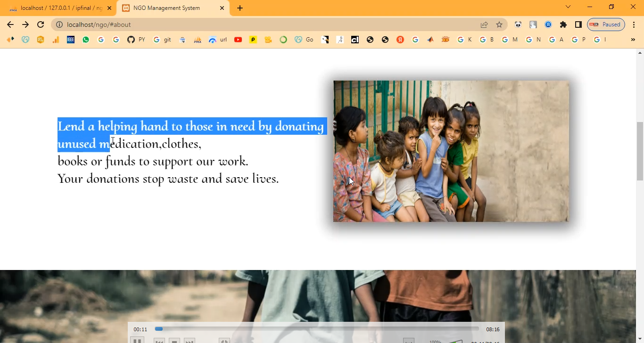Close the NGO Management System tab
Screen dimensions: 644x343
pyautogui.click(x=222, y=8)
